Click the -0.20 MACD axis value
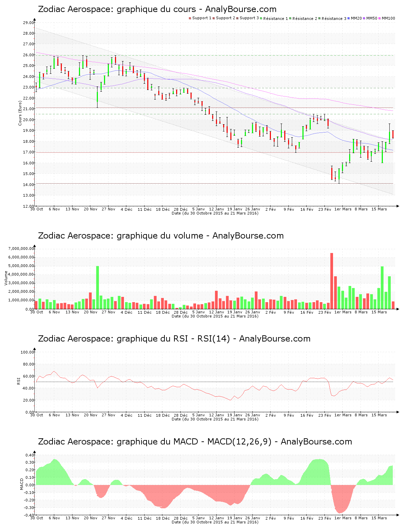 (29, 500)
